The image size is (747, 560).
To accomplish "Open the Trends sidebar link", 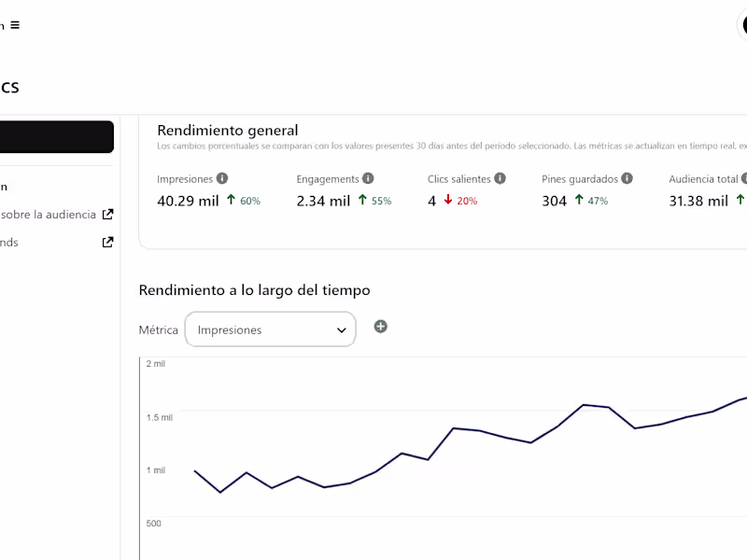I will 9,242.
